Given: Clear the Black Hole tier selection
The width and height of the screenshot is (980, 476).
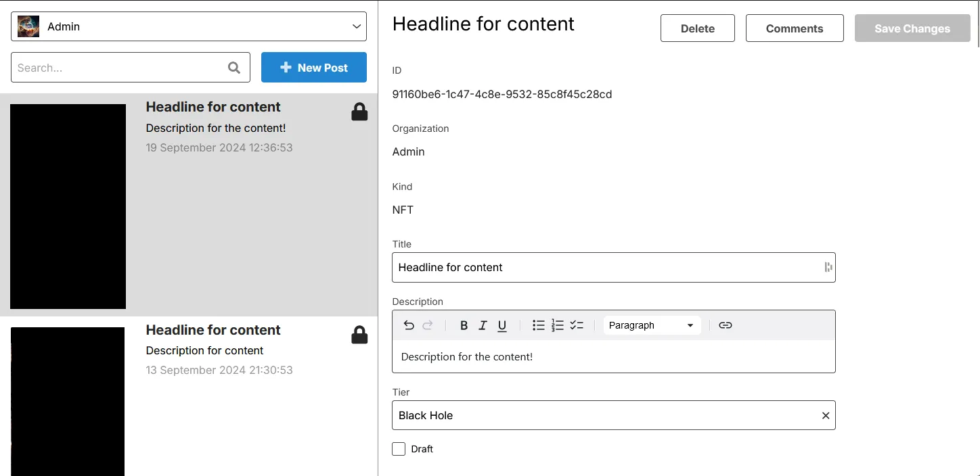Looking at the screenshot, I should click(x=826, y=416).
